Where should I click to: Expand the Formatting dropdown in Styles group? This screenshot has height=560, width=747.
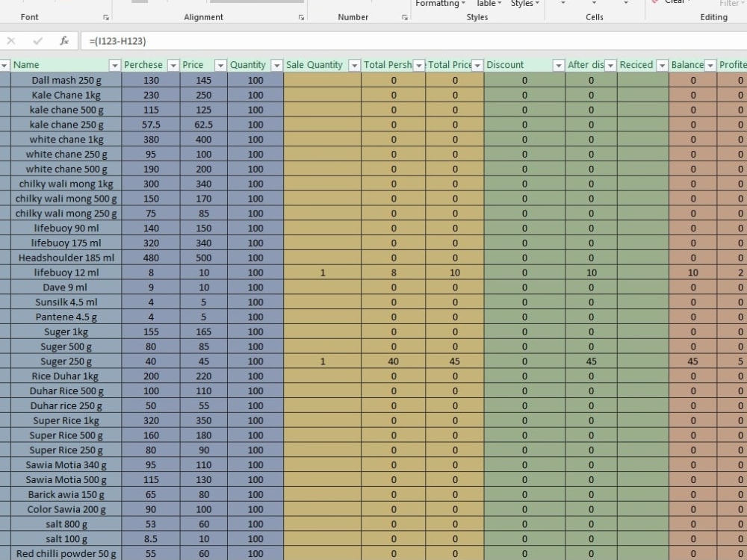coord(440,4)
